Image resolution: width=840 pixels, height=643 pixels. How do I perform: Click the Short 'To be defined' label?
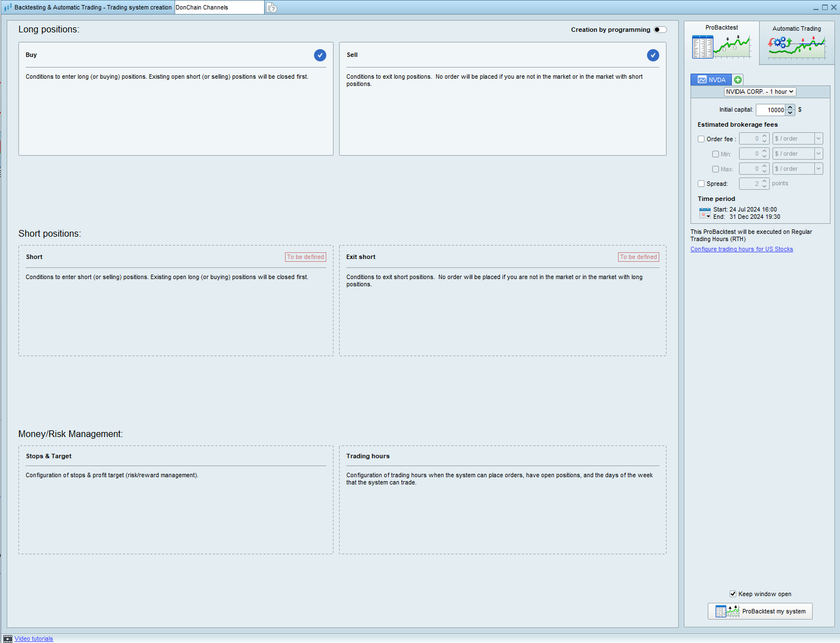[306, 257]
